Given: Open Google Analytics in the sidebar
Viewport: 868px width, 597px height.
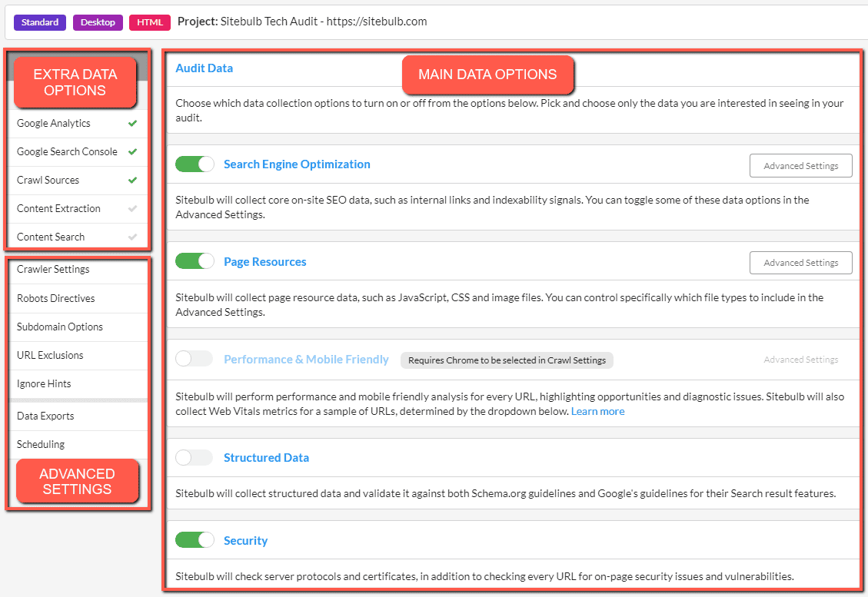Looking at the screenshot, I should tap(78, 124).
